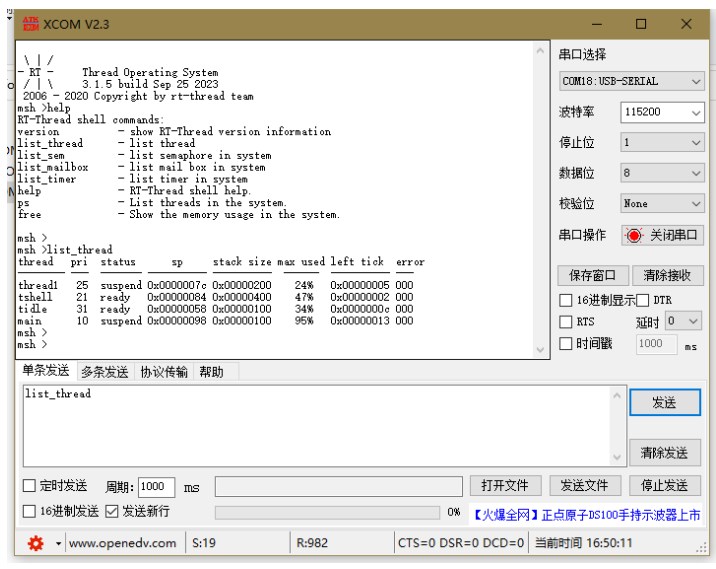Switch to the 协议传输 tab
Viewport: 716px width, 569px height.
tap(163, 372)
